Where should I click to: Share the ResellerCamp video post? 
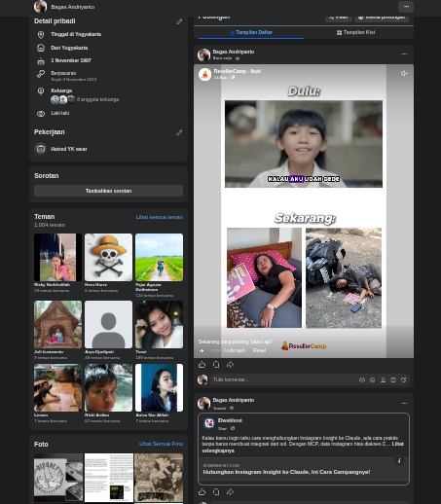click(x=230, y=365)
